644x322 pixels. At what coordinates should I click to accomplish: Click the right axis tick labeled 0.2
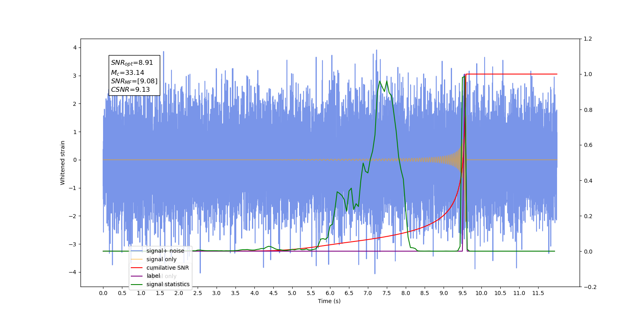(x=588, y=216)
